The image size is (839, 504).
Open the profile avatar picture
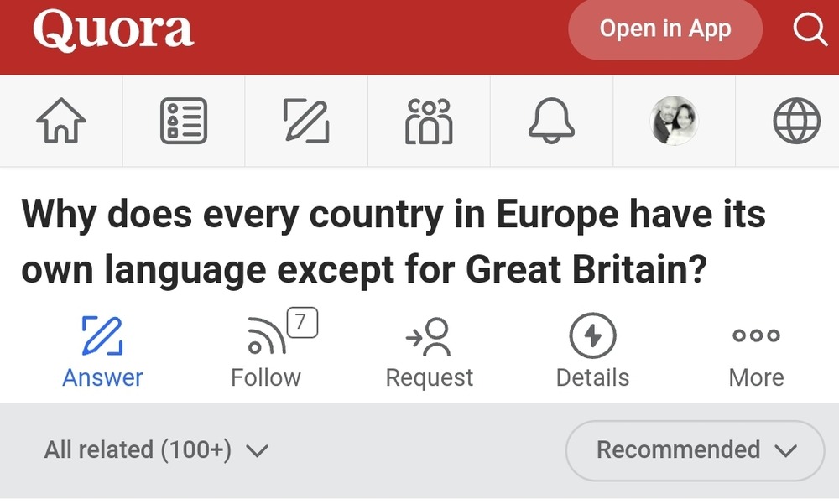point(675,121)
